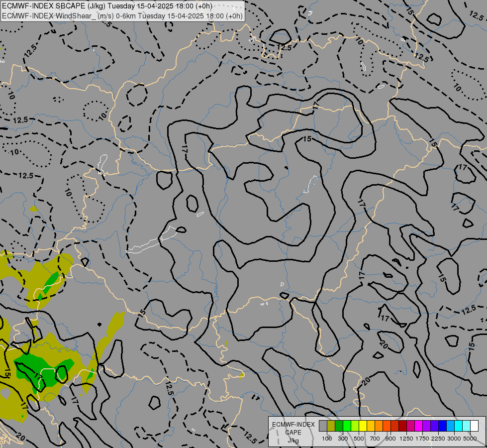Select the white legend swatch
The height and width of the screenshot is (448, 487).
point(474,426)
